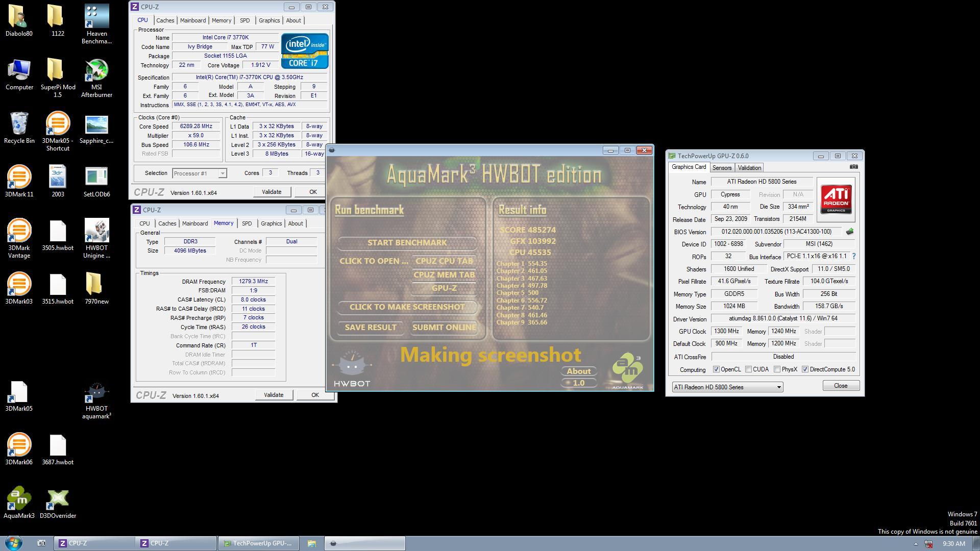The height and width of the screenshot is (551, 980).
Task: Click Bus Interface question mark in GPU-Z
Action: coord(853,256)
